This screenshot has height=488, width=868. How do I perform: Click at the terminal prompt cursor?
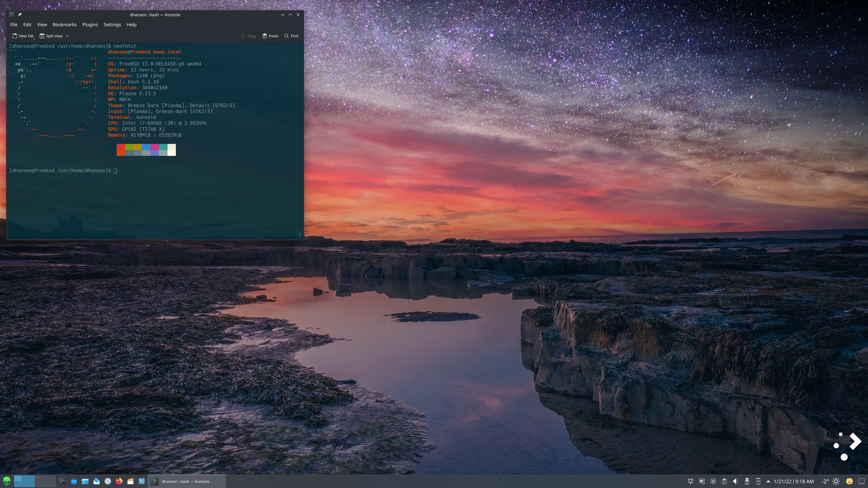click(115, 171)
